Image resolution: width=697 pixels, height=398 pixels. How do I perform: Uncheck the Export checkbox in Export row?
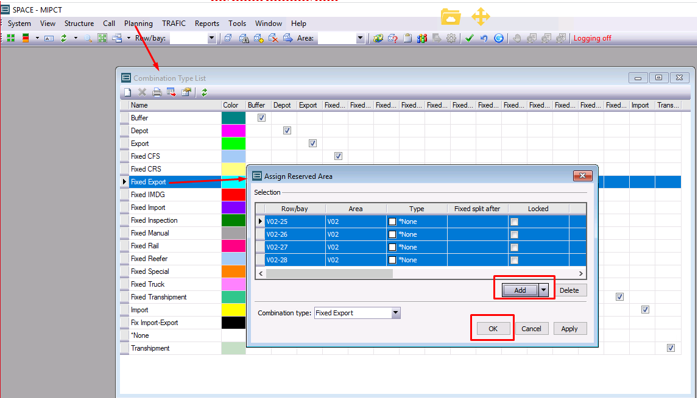[312, 143]
